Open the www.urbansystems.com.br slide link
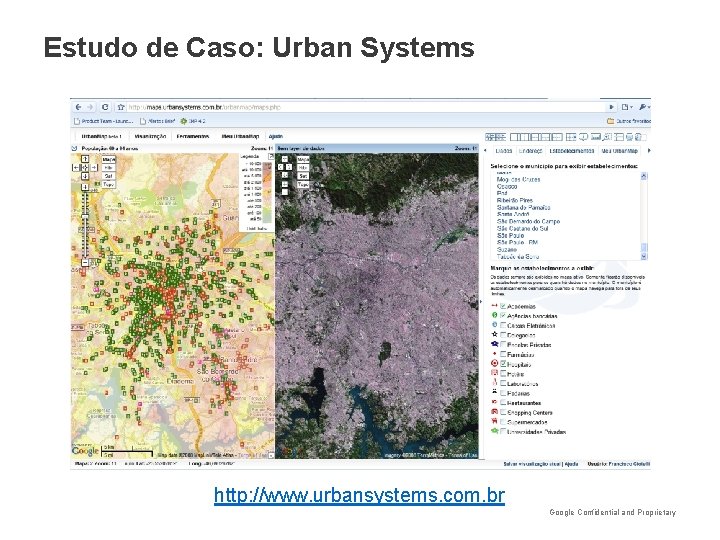 [360, 495]
